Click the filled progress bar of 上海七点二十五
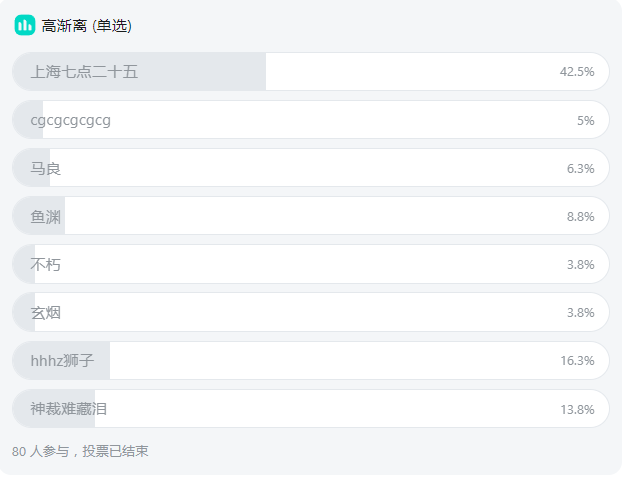626x477 pixels. pos(139,72)
